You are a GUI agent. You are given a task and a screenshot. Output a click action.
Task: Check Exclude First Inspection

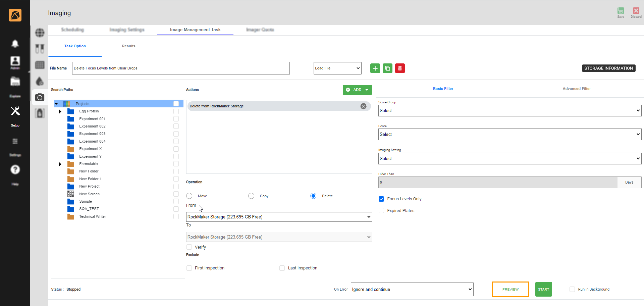(189, 268)
